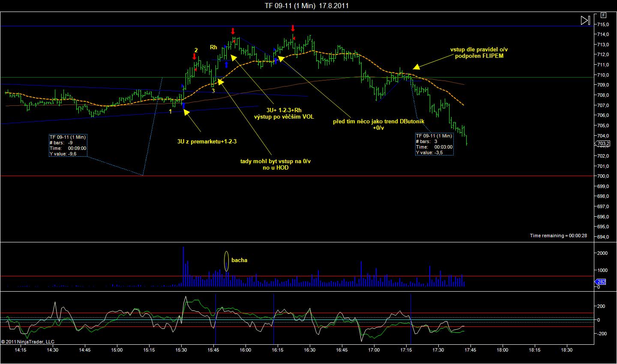The width and height of the screenshot is (617, 364).
Task: Select the yellow 'Rh' label
Action: pos(213,47)
